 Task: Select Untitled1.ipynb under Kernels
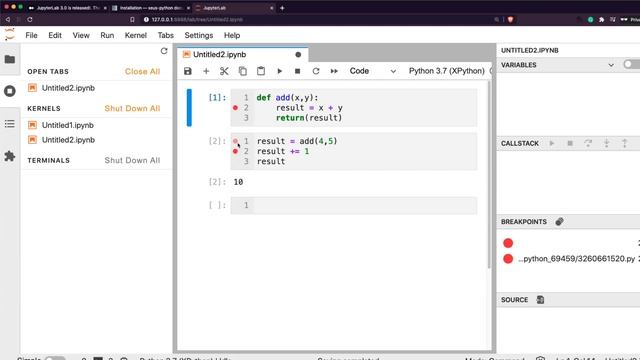68,125
